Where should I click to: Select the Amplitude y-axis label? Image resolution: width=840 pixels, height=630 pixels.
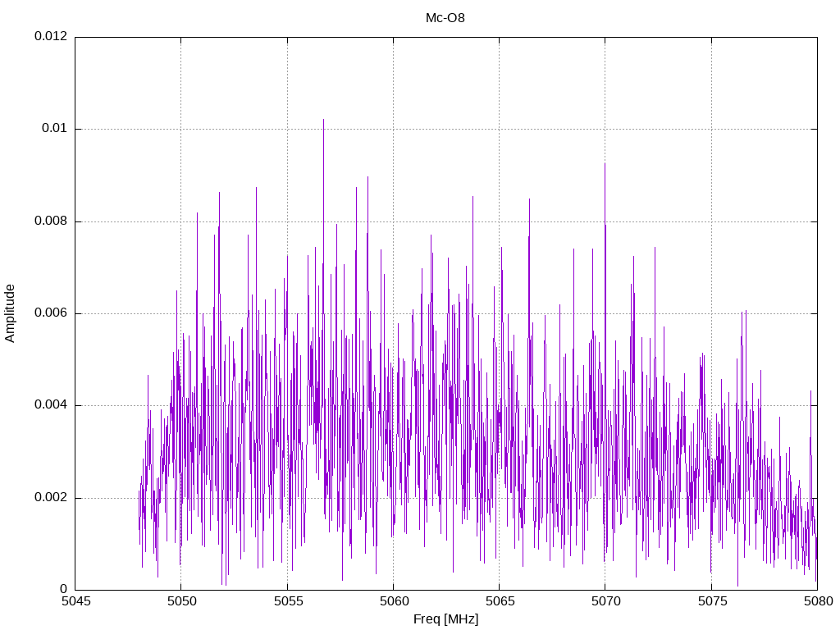(10, 313)
